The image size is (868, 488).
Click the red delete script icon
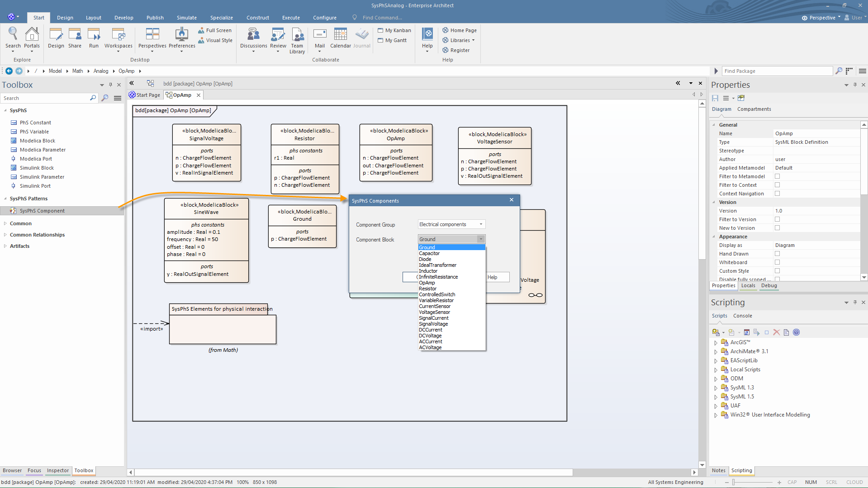tap(777, 332)
